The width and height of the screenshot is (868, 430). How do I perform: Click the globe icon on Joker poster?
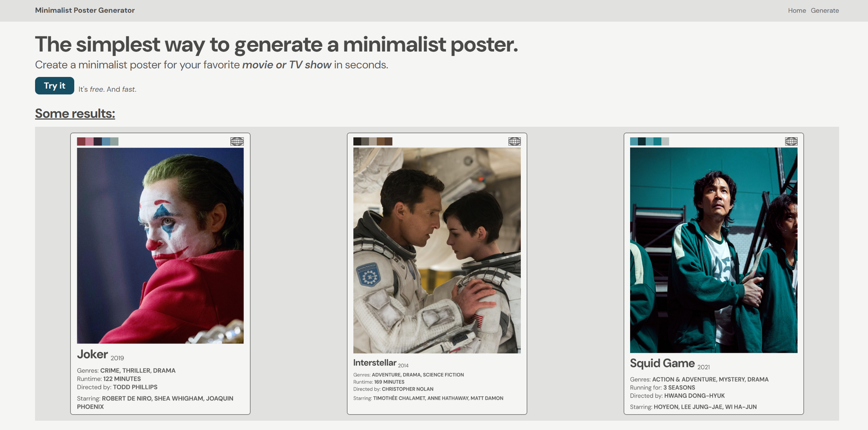[237, 142]
